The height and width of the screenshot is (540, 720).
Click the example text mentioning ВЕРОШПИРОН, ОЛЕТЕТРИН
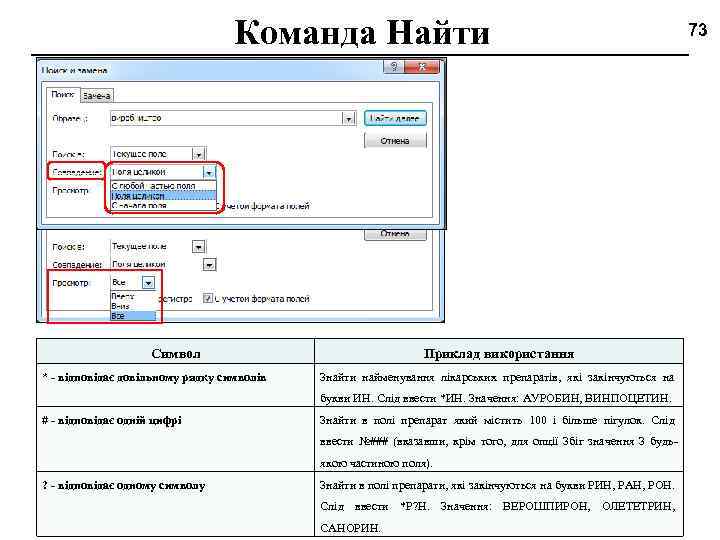tap(497, 506)
